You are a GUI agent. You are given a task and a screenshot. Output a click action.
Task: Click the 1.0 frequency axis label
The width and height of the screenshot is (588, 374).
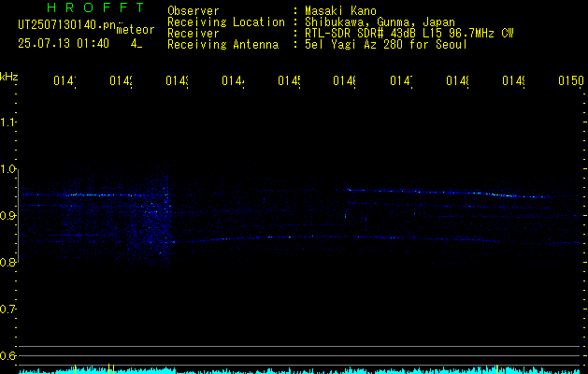coord(7,169)
